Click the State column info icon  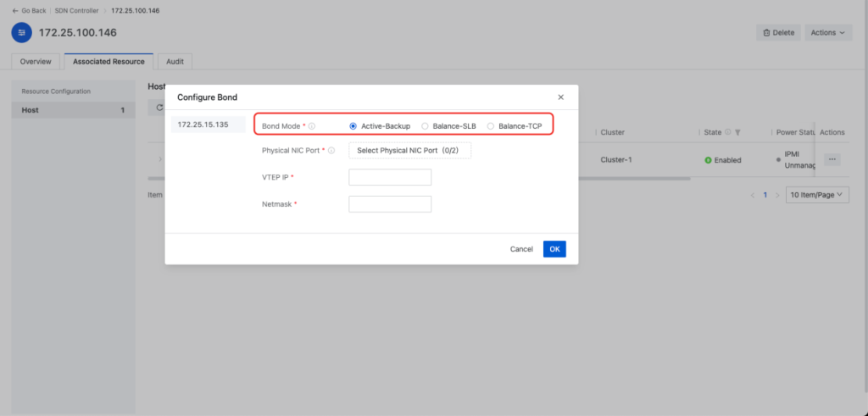(x=728, y=133)
